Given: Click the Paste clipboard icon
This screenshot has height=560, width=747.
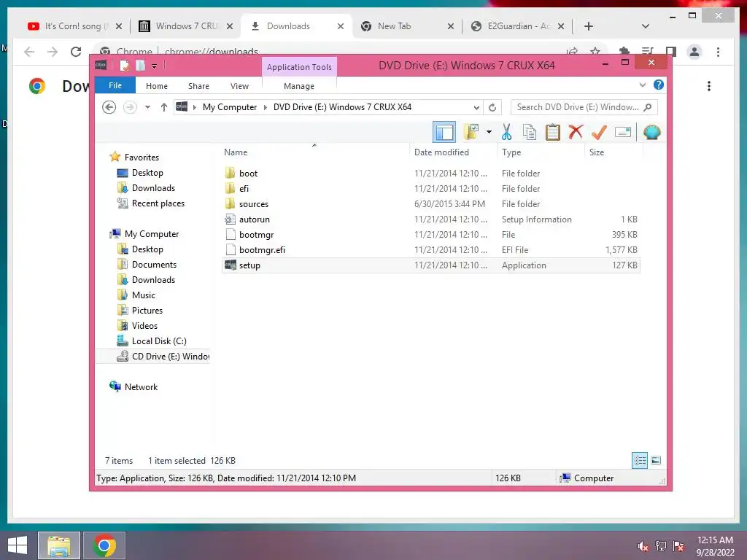Looking at the screenshot, I should (553, 132).
